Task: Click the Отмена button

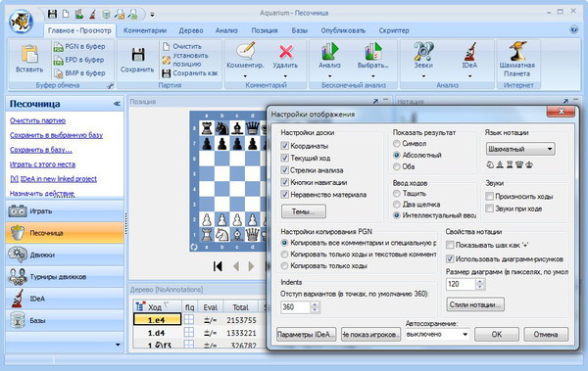Action: point(546,334)
